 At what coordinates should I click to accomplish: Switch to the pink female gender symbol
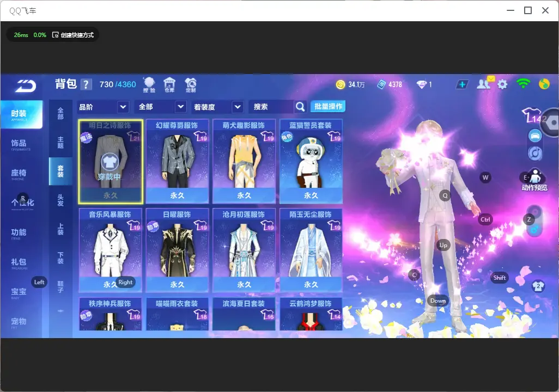[x=535, y=212]
